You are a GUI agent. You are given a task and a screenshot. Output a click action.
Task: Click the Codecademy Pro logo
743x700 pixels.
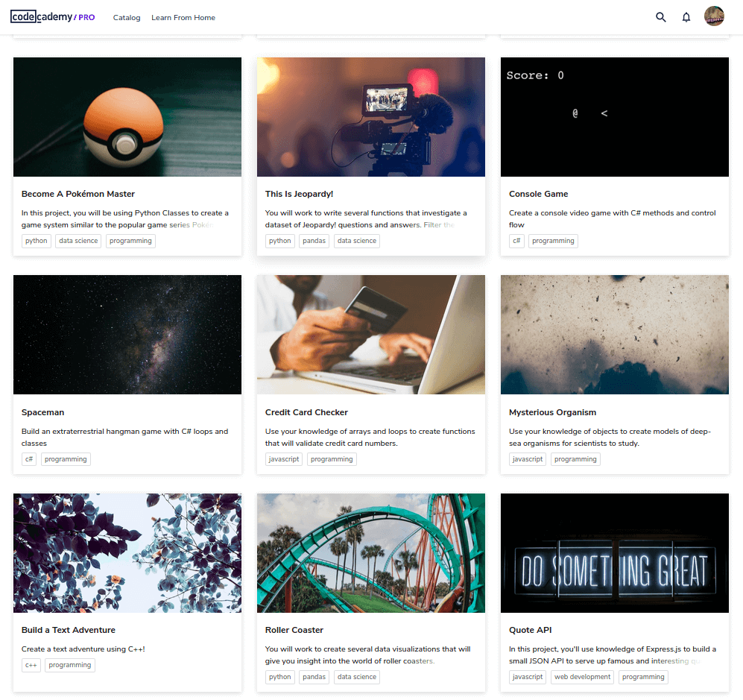(x=53, y=17)
